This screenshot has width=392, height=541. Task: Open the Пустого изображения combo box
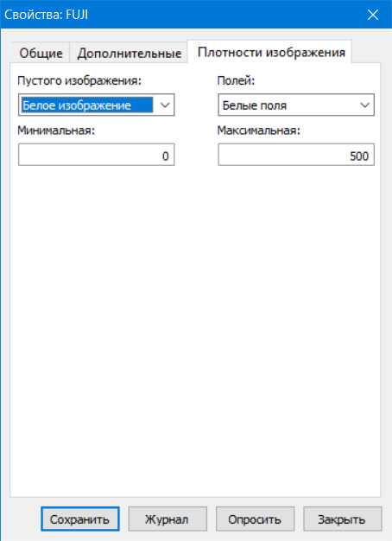point(96,105)
